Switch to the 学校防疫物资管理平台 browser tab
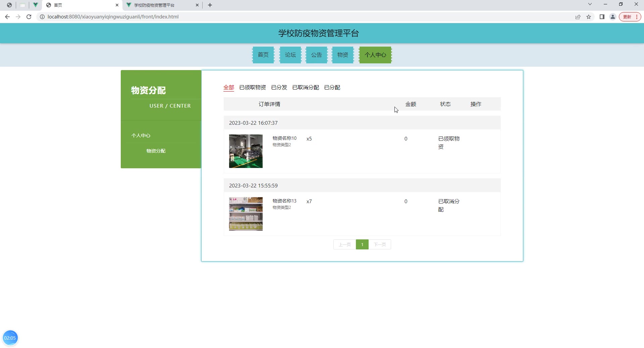The width and height of the screenshot is (644, 348). coord(158,5)
